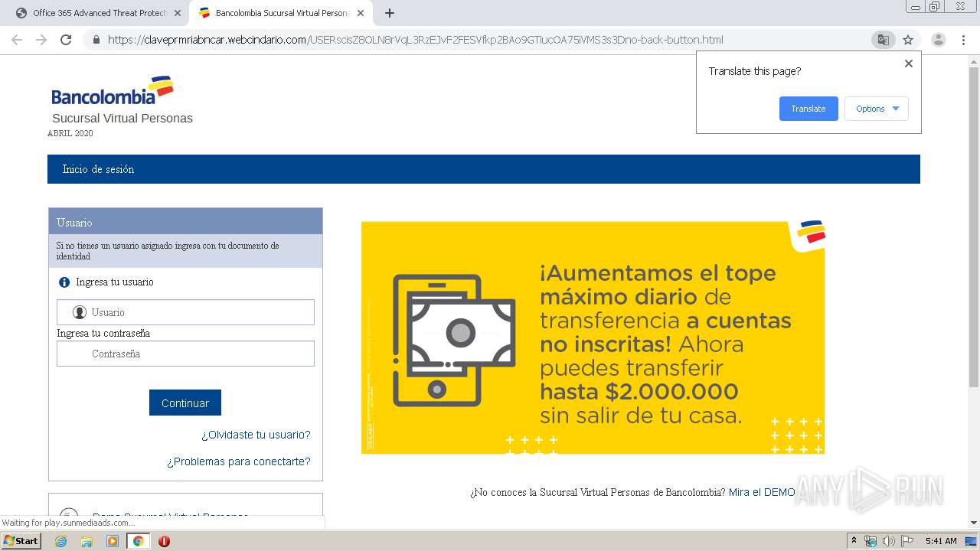Open the Chrome three-dot menu

(963, 40)
